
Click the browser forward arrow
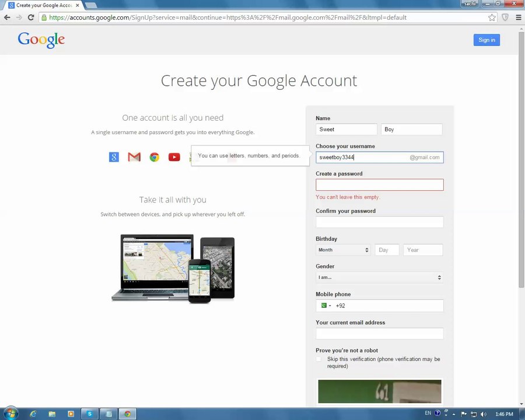19,17
